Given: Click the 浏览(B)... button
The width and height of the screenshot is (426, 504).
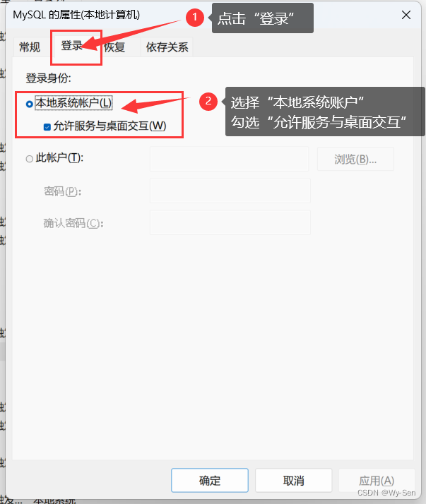Looking at the screenshot, I should click(x=355, y=159).
